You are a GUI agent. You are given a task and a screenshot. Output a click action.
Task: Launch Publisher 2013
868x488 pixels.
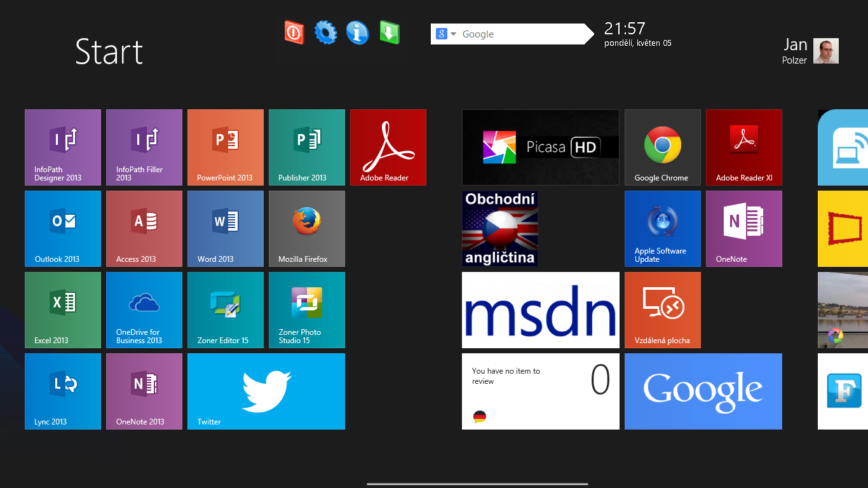pyautogui.click(x=307, y=147)
